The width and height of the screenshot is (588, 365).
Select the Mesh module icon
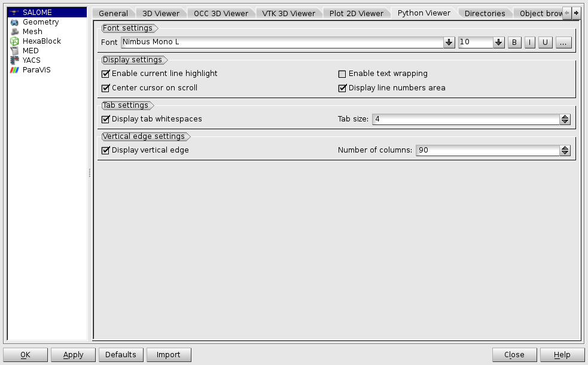(15, 32)
